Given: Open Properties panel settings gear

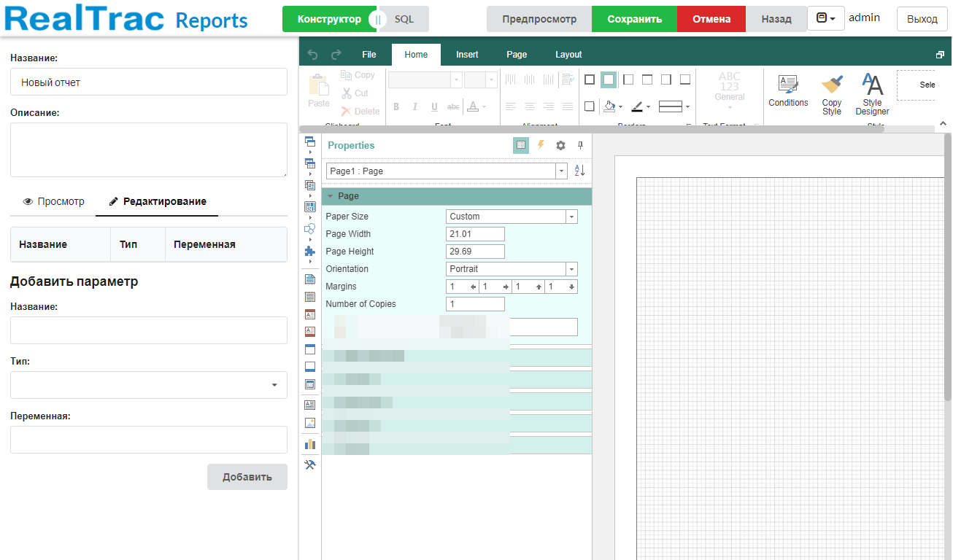Looking at the screenshot, I should point(560,145).
